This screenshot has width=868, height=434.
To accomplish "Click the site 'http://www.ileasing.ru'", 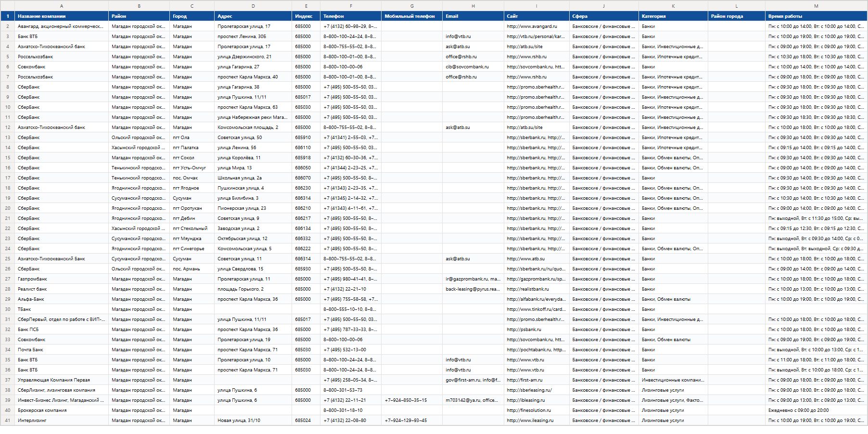I will [x=536, y=420].
